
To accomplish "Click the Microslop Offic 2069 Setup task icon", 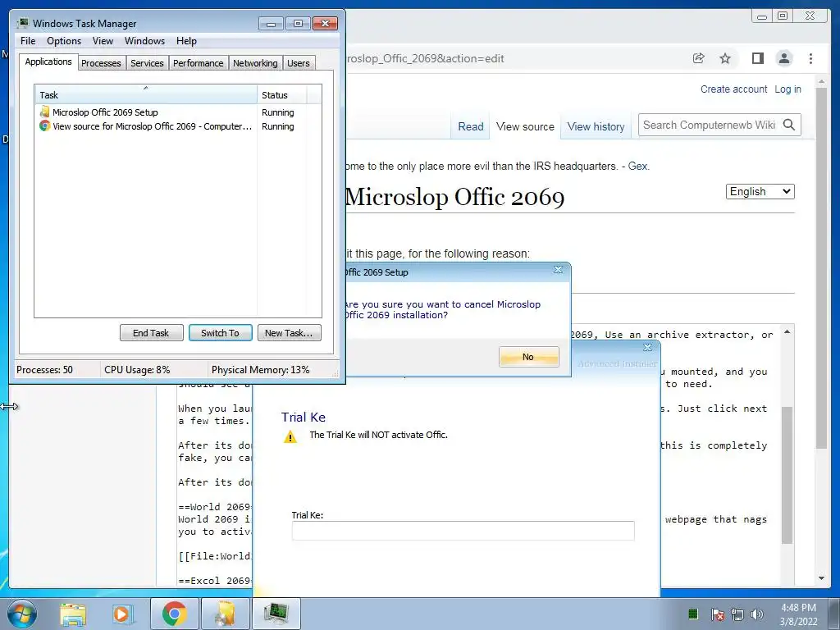I will (44, 112).
